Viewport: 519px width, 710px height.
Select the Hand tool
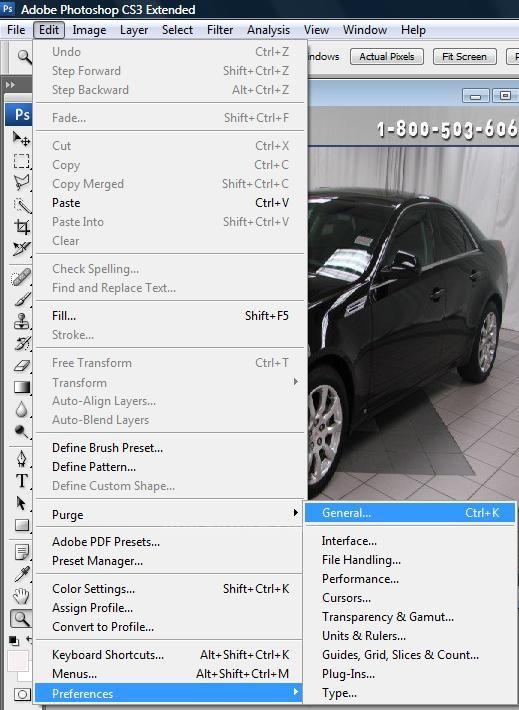coord(21,596)
